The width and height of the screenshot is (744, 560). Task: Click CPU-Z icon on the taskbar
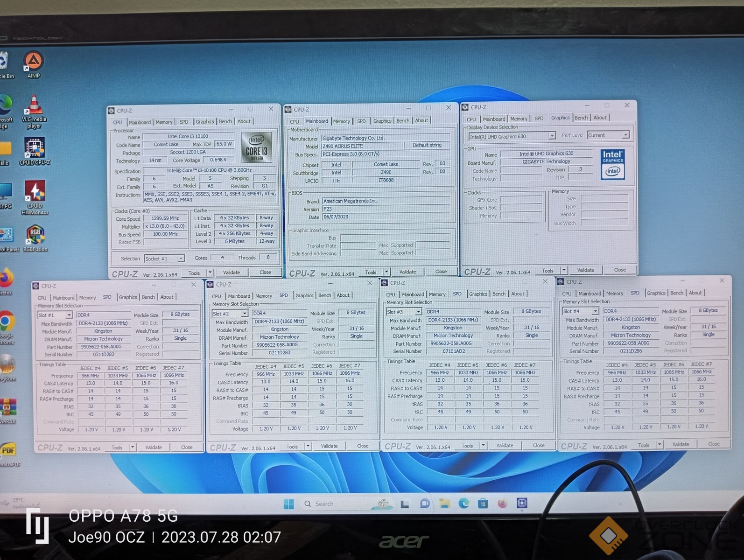[x=522, y=503]
